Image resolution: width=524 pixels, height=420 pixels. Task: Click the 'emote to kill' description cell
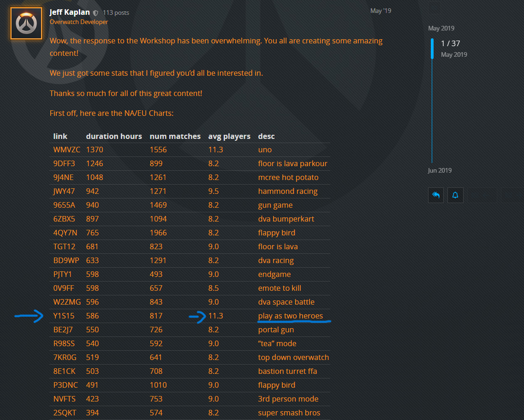[280, 288]
